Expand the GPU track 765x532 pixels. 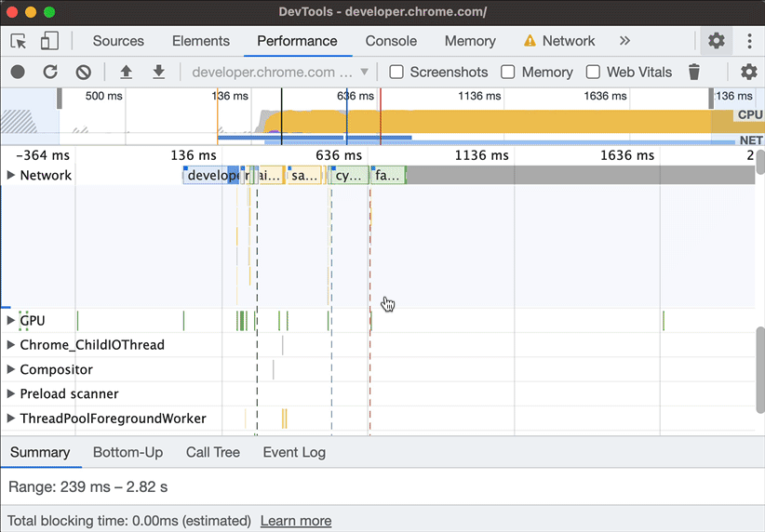[x=11, y=321]
